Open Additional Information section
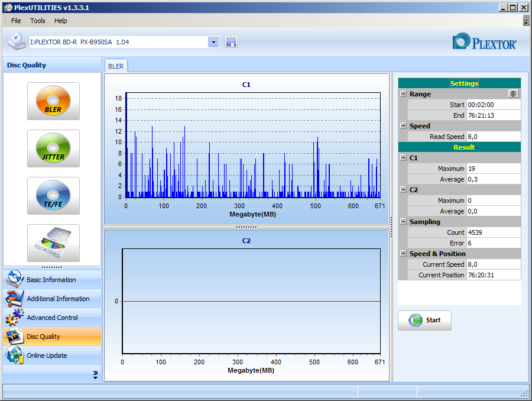This screenshot has width=532, height=401. click(52, 299)
